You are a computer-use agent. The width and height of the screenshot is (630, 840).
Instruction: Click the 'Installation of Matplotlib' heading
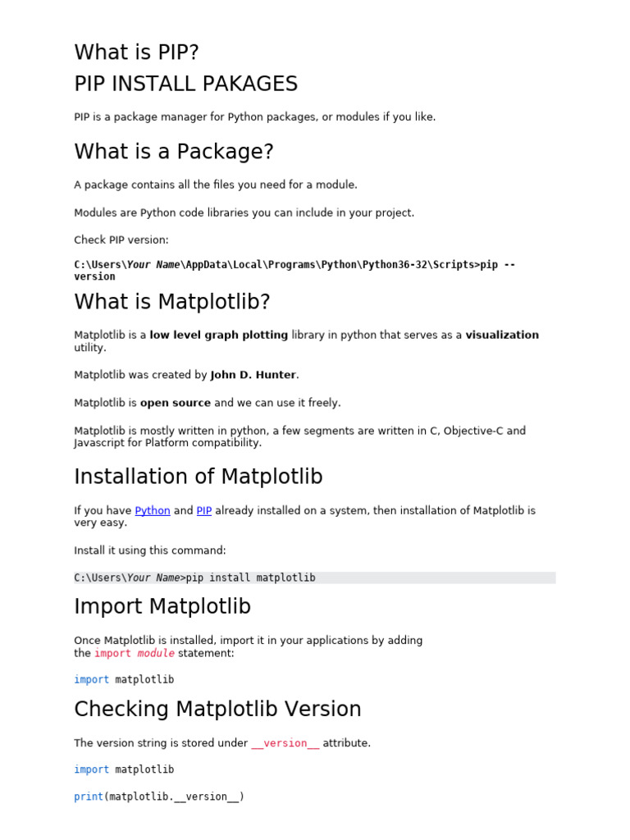(x=199, y=477)
